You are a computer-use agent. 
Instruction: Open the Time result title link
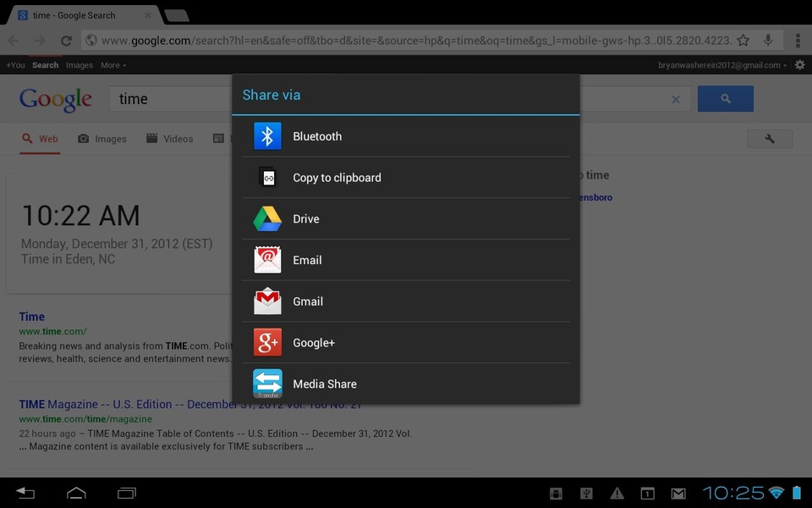31,316
